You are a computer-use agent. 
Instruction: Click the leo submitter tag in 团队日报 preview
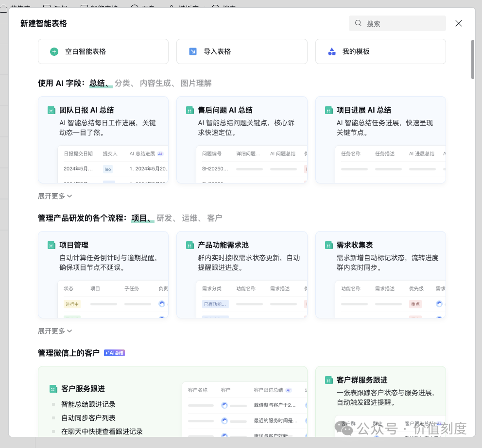click(107, 169)
